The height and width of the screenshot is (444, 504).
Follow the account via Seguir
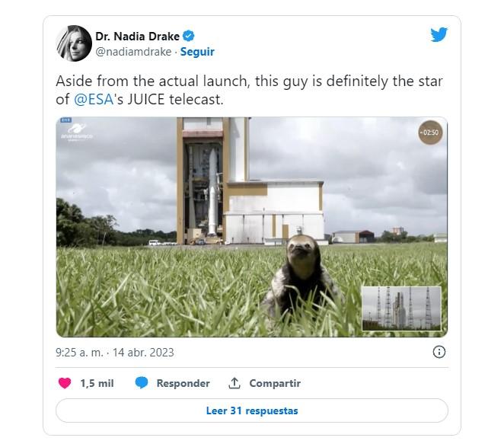[x=197, y=52]
